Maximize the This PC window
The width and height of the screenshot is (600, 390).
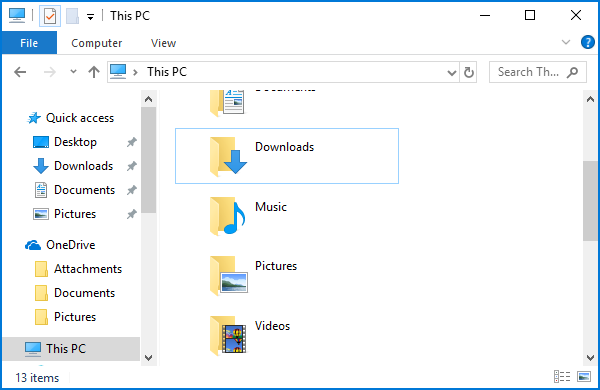pos(530,15)
